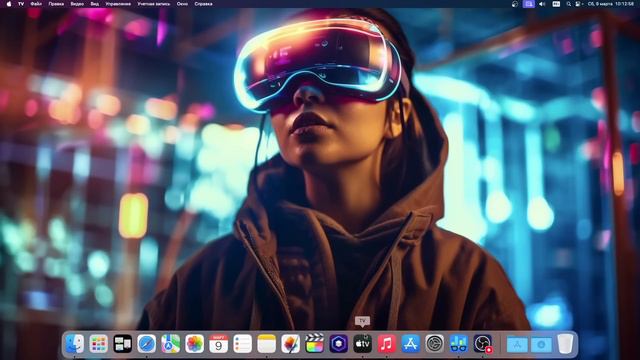Open the Apple menu
This screenshot has width=640, height=360.
pyautogui.click(x=9, y=4)
